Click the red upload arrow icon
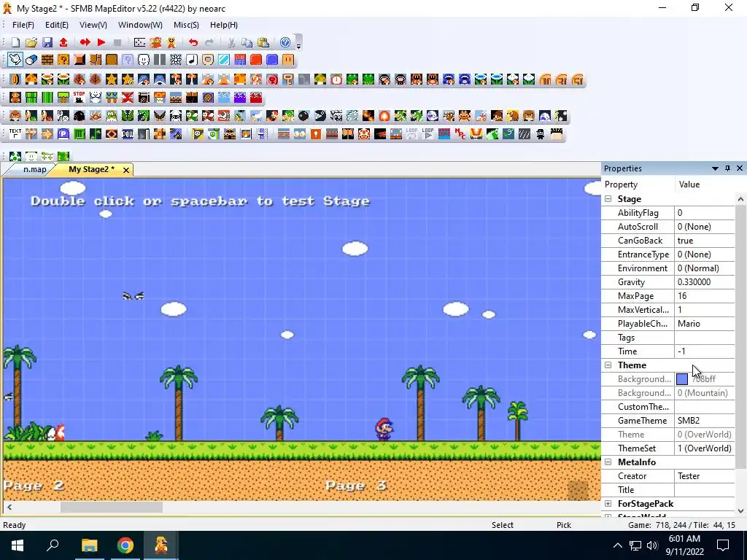This screenshot has height=560, width=747. click(63, 42)
